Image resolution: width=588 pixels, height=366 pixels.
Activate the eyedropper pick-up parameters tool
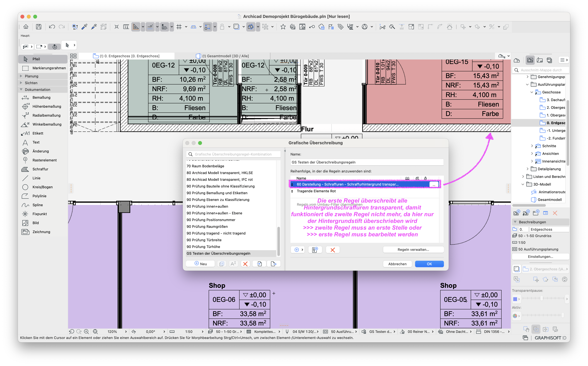point(84,27)
